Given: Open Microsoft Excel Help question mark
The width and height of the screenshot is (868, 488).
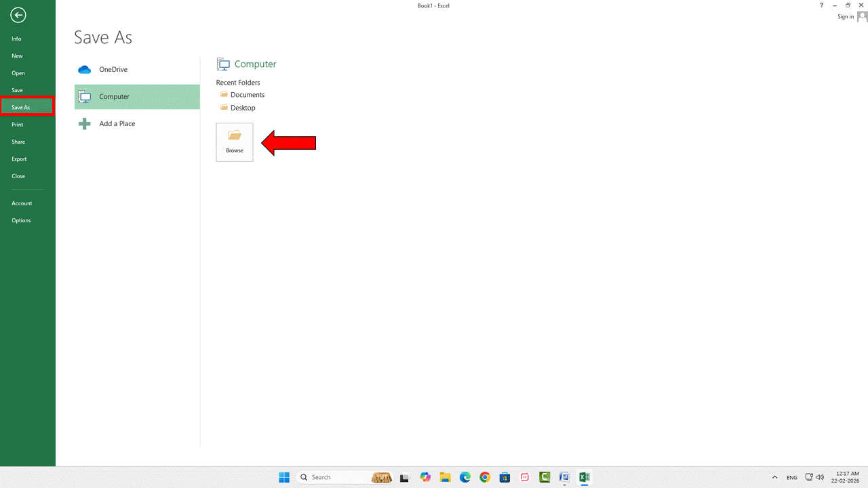Looking at the screenshot, I should [821, 5].
